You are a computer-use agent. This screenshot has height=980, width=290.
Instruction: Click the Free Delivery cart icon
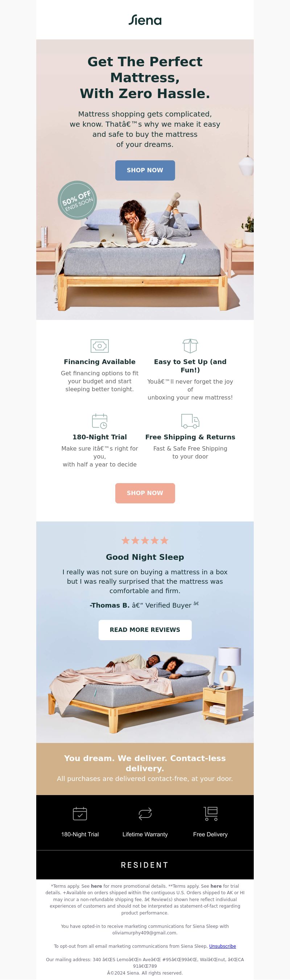pos(210,814)
